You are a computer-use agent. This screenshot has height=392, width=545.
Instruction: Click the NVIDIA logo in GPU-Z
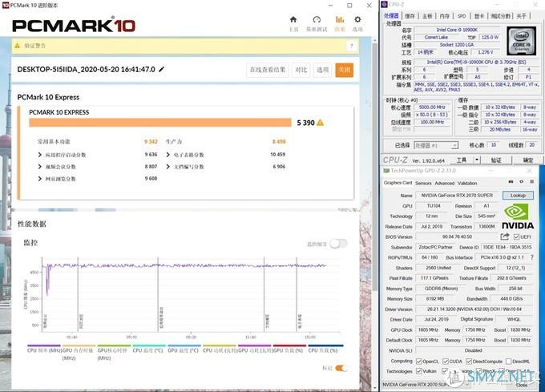pos(518,216)
